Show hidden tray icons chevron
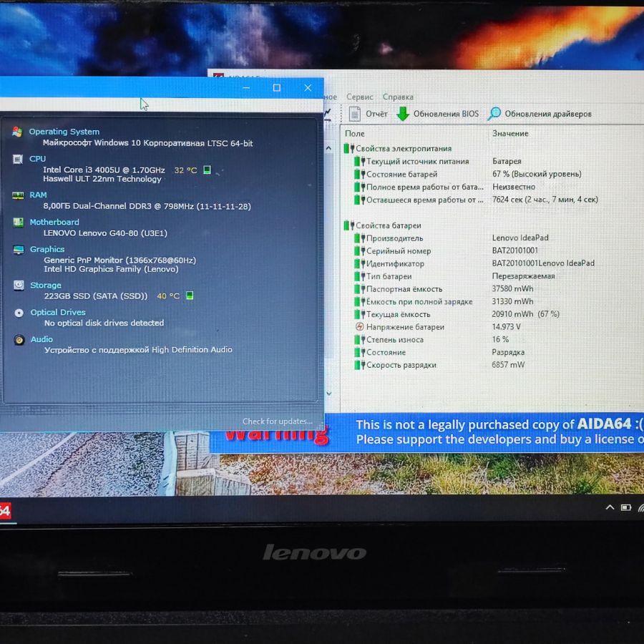The height and width of the screenshot is (644, 644). click(610, 507)
